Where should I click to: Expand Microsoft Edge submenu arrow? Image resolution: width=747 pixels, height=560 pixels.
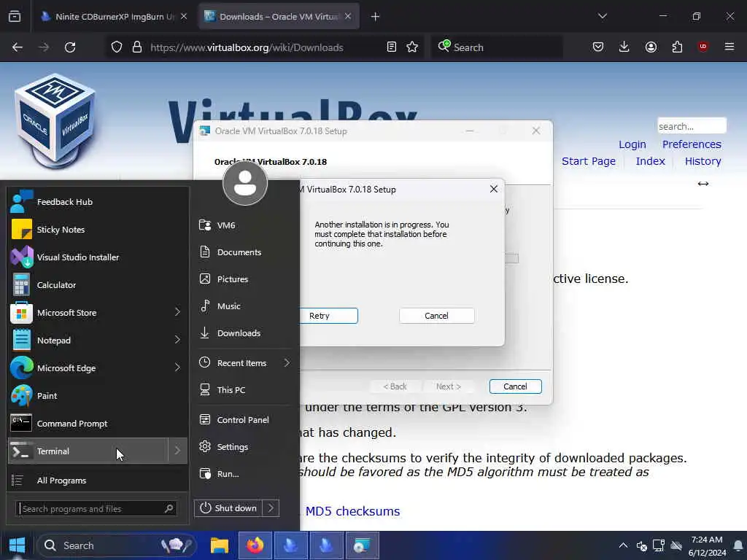177,367
